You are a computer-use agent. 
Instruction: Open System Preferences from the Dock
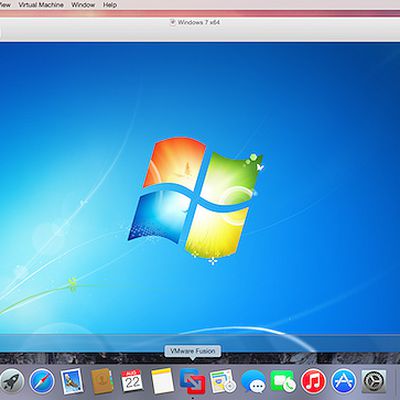coord(374,381)
